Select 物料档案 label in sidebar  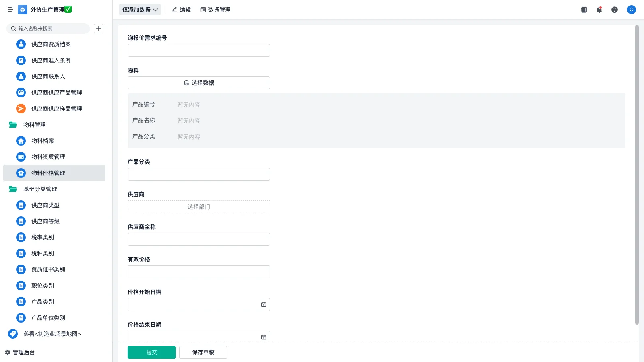click(x=43, y=141)
